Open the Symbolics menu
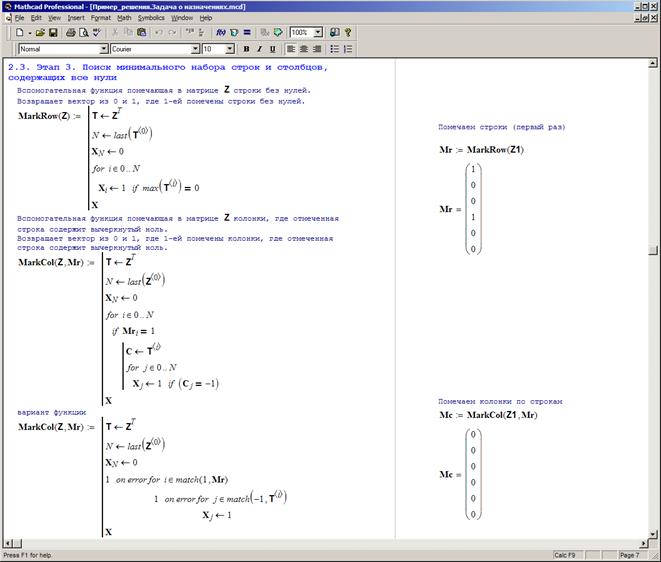Image resolution: width=661 pixels, height=562 pixels. (151, 18)
